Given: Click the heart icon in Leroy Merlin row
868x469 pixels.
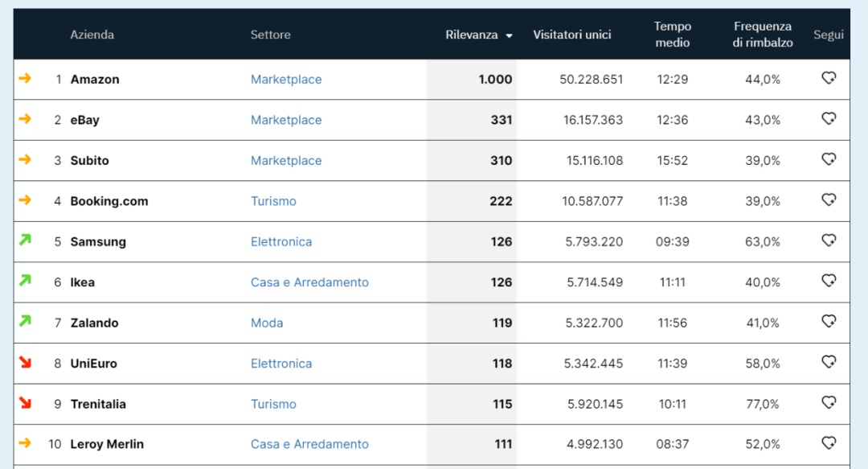Looking at the screenshot, I should pyautogui.click(x=829, y=442).
